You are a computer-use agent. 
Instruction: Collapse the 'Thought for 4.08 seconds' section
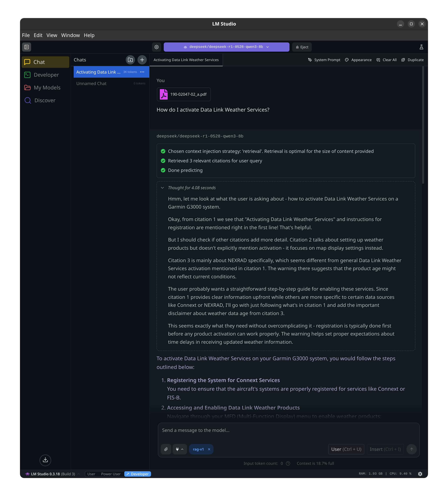[x=162, y=188]
